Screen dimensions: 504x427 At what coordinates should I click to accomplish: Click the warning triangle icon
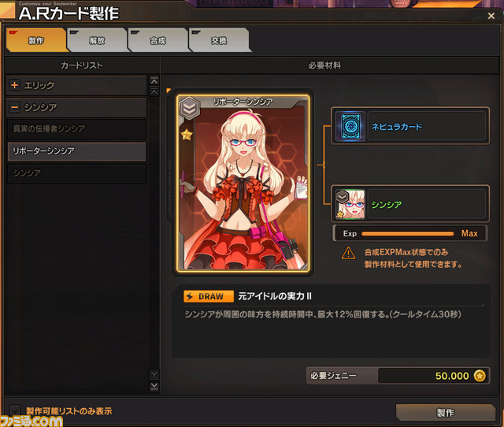pyautogui.click(x=348, y=253)
